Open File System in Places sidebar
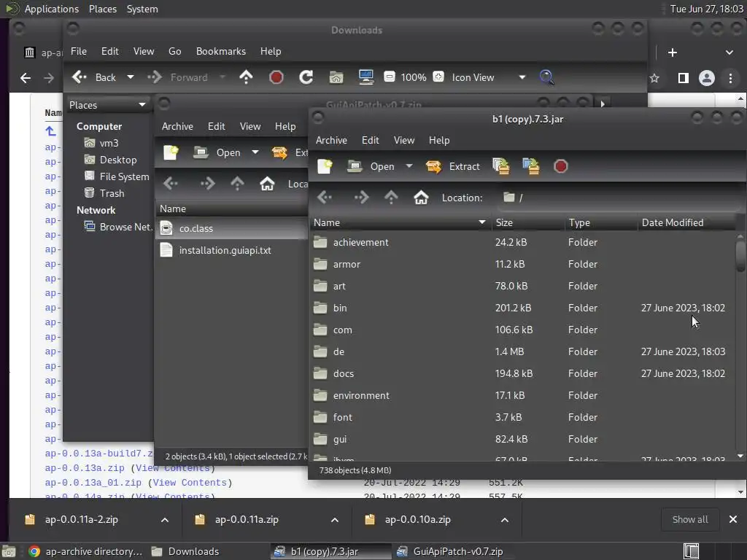 tap(116, 176)
